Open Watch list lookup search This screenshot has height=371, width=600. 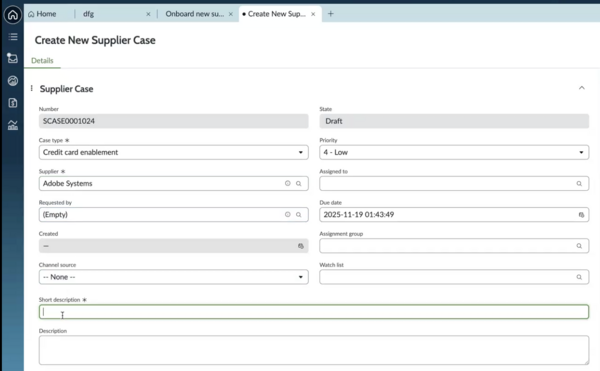pos(579,277)
